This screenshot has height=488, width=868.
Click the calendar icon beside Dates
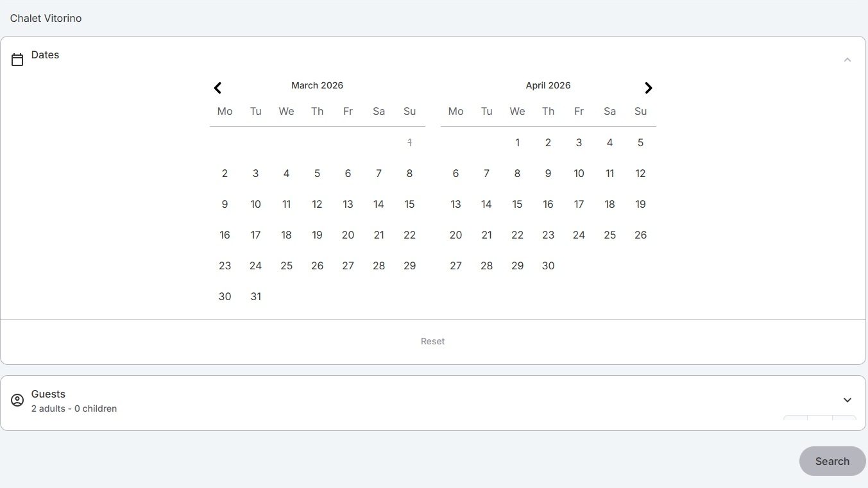coord(17,60)
